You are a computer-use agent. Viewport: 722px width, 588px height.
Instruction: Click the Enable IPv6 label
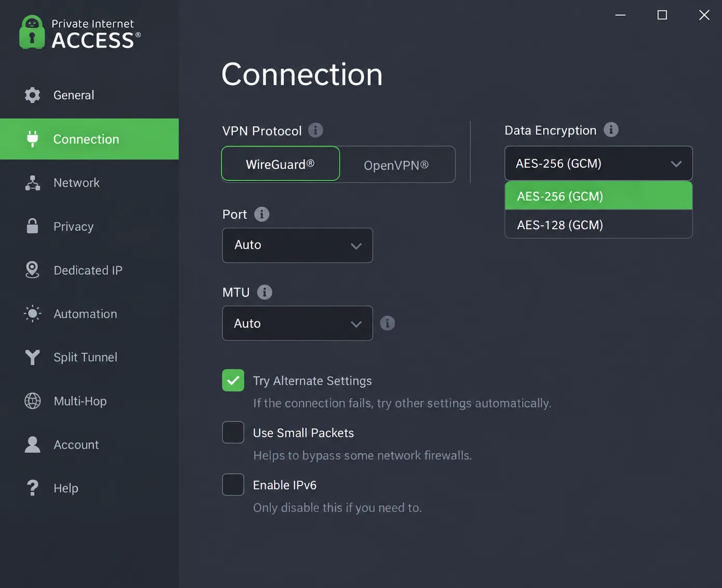(285, 485)
